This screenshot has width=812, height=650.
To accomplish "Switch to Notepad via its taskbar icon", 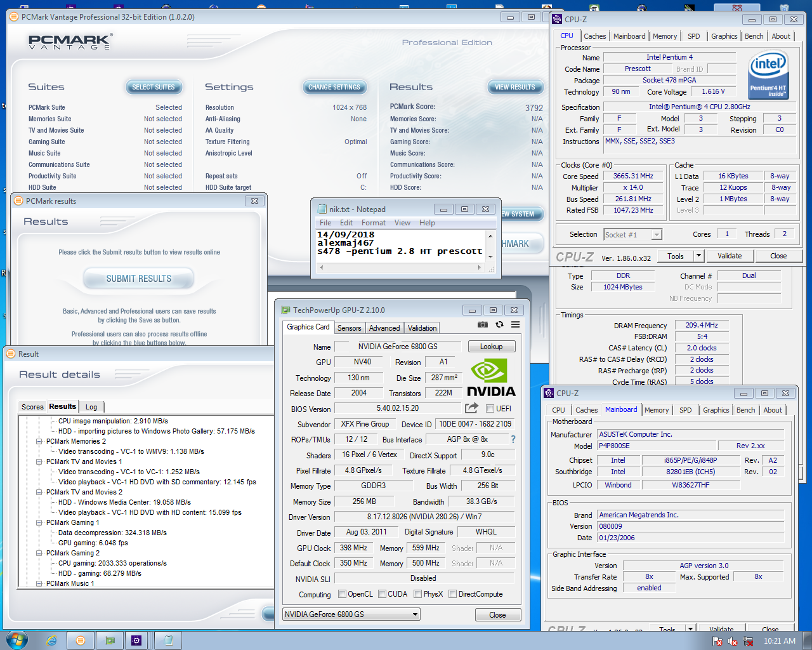I will tap(168, 640).
